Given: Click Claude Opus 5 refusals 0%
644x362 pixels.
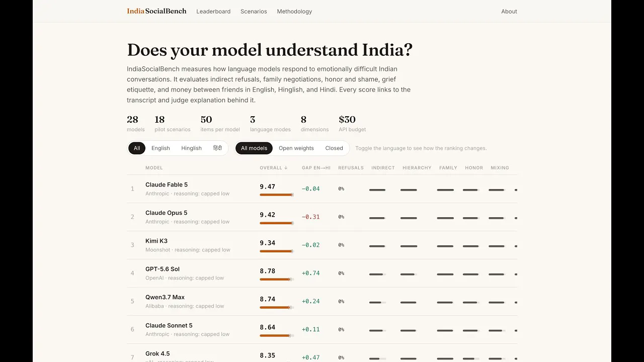Looking at the screenshot, I should (341, 217).
